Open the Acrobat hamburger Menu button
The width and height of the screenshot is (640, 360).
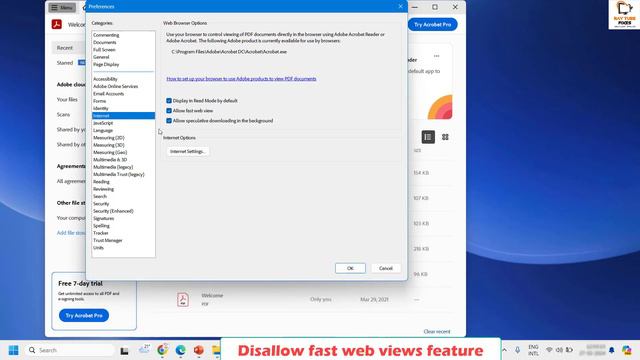(x=62, y=7)
